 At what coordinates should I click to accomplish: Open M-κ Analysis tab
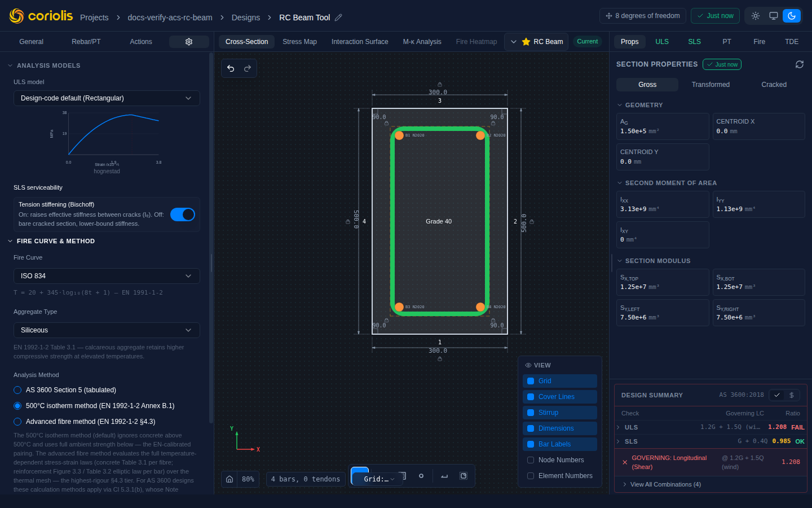[x=422, y=42]
